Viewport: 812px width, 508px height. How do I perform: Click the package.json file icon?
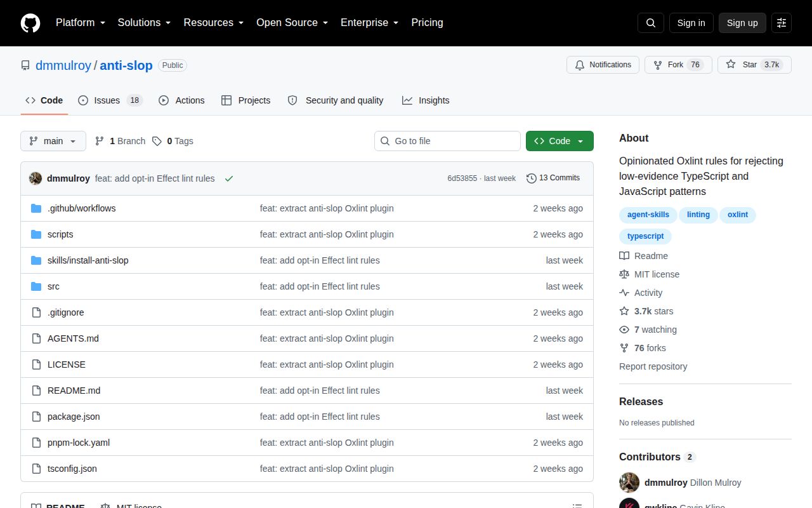36,417
